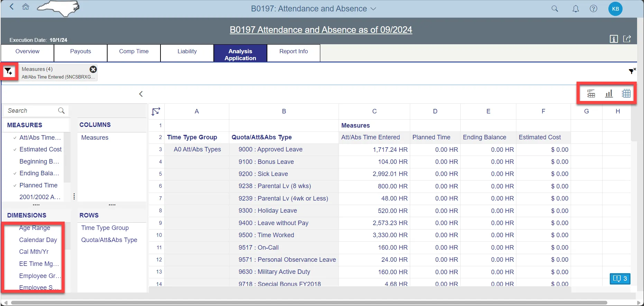The image size is (644, 306).
Task: Open the Payouts tab
Action: coord(81,52)
